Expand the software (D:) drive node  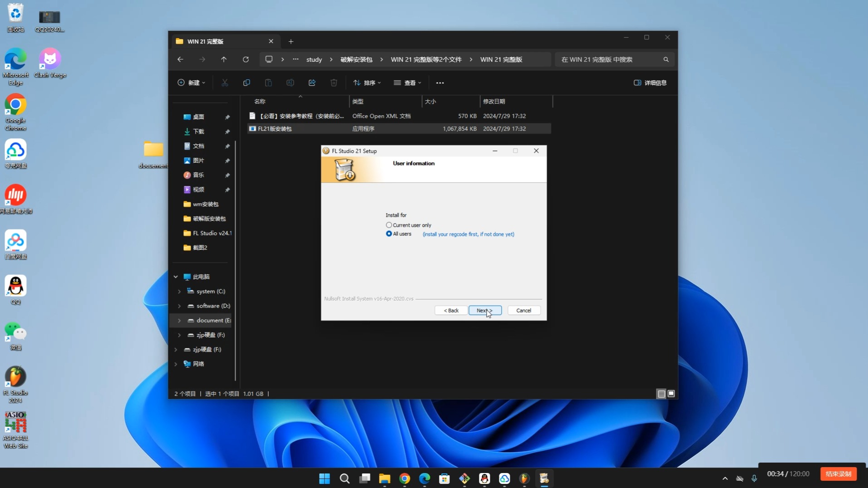click(x=179, y=306)
